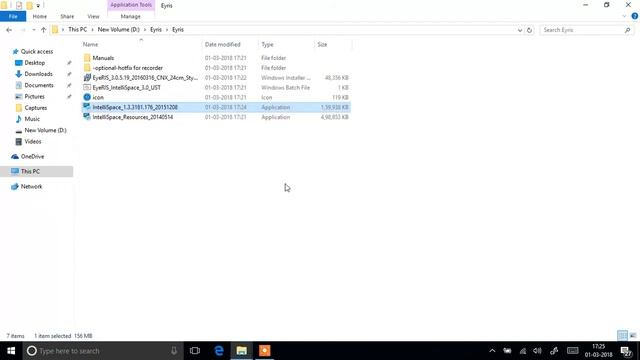The image size is (640, 360).
Task: Open New Volume (D:) in the sidebar
Action: point(45,130)
